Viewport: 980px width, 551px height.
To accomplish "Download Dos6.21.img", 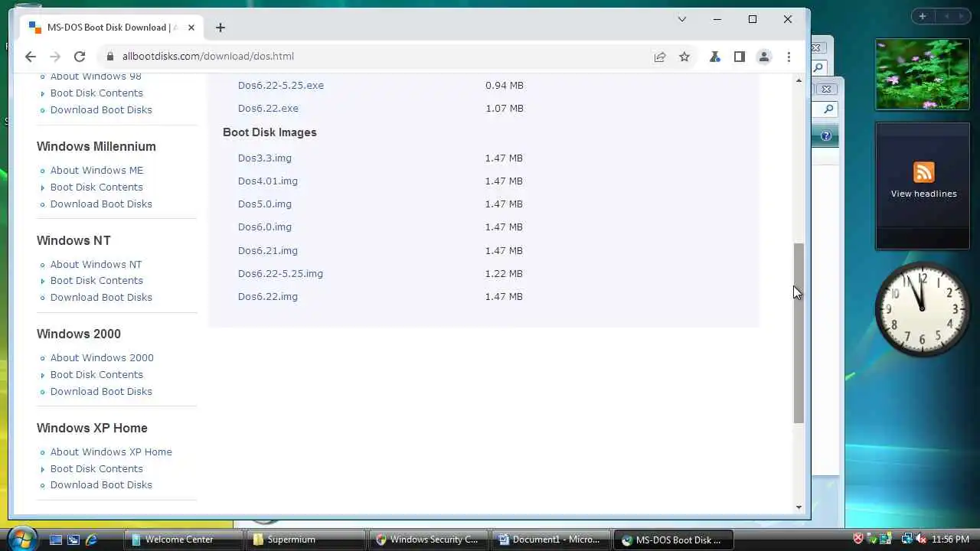I will 267,250.
